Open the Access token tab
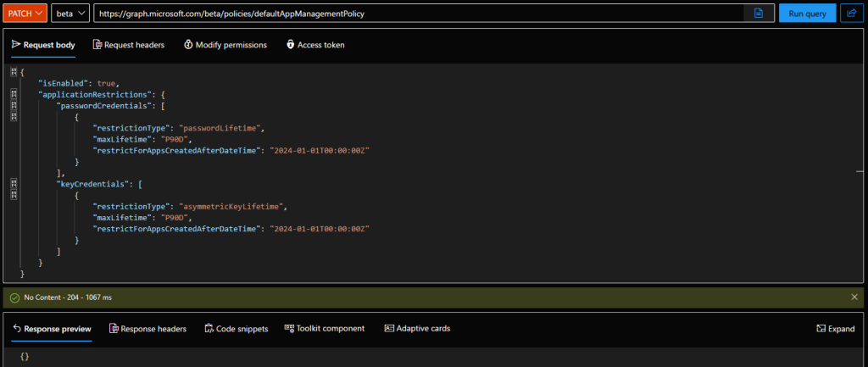Viewport: 868px width, 367px height. tap(315, 44)
